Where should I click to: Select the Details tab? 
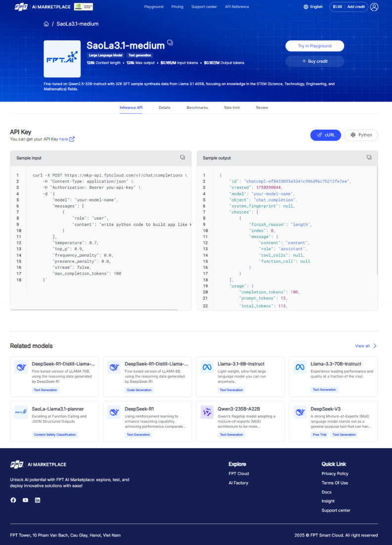165,108
